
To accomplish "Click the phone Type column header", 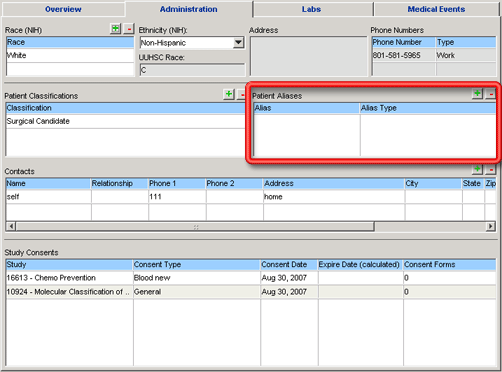I will pos(466,42).
